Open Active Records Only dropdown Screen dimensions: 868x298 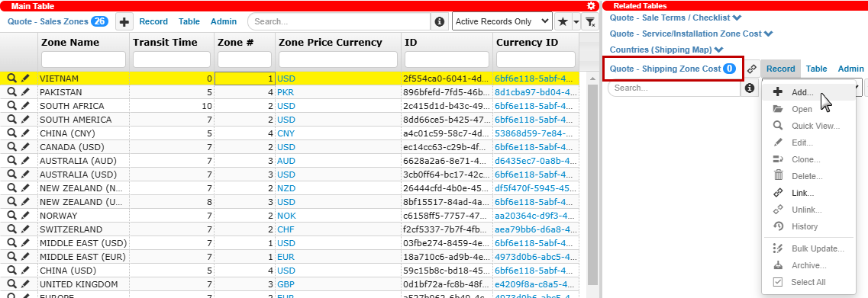pyautogui.click(x=502, y=21)
